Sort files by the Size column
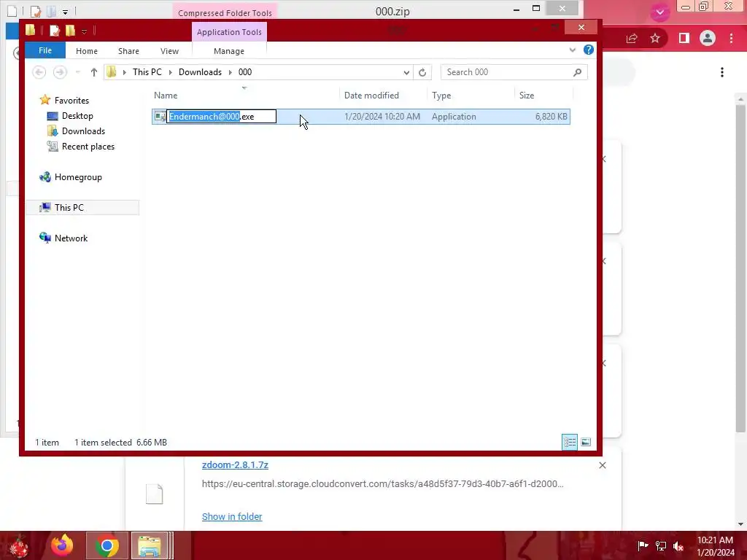747x560 pixels. [x=543, y=96]
